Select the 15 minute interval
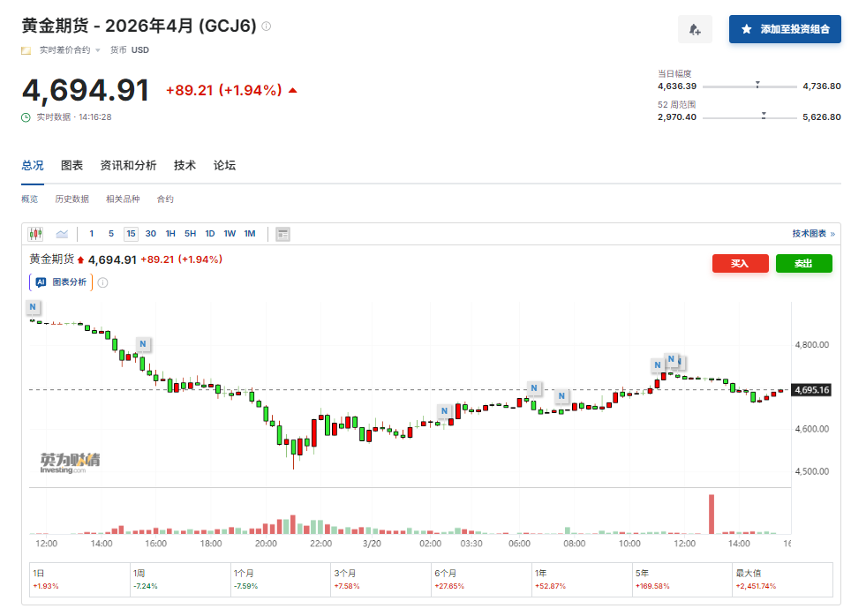851x616 pixels. [x=131, y=234]
